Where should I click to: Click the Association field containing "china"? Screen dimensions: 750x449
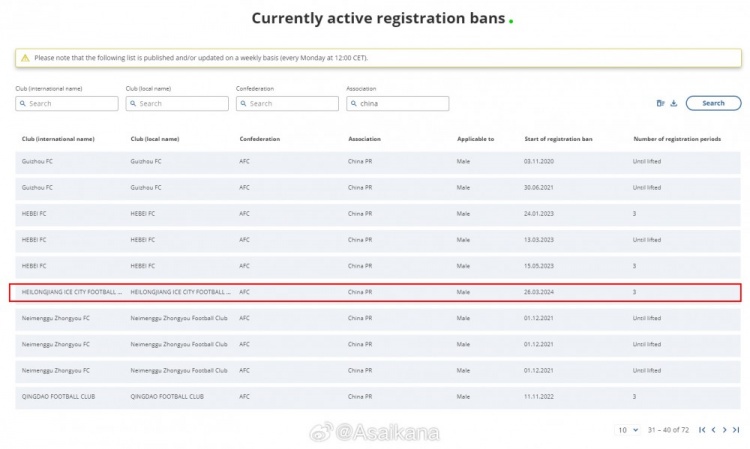[x=402, y=103]
